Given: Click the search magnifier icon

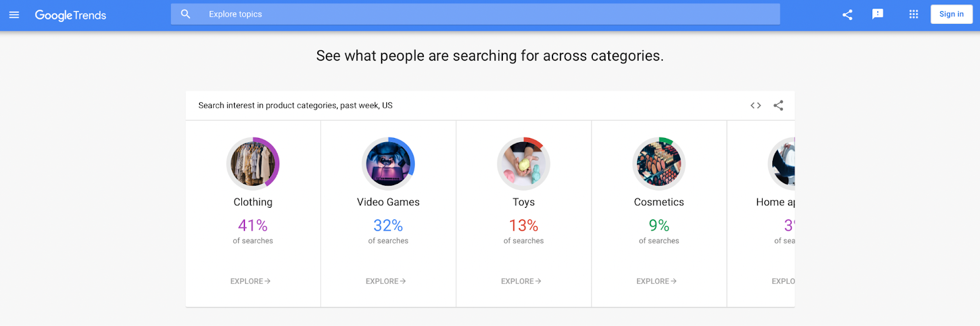Looking at the screenshot, I should (186, 14).
